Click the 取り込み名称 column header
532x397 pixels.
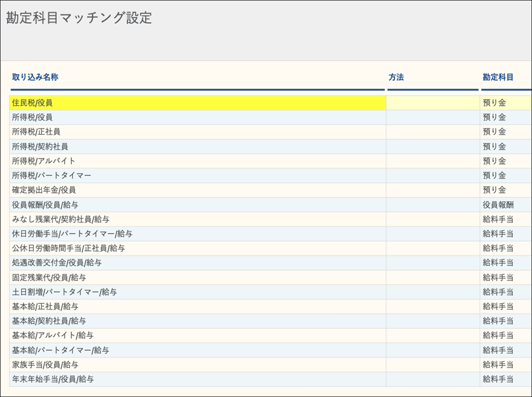(x=35, y=77)
